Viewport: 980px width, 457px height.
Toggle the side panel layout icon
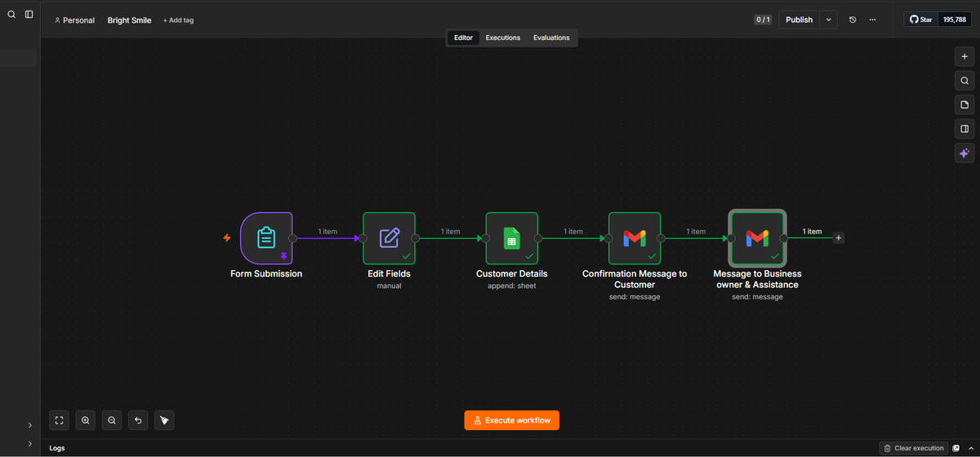[x=964, y=128]
